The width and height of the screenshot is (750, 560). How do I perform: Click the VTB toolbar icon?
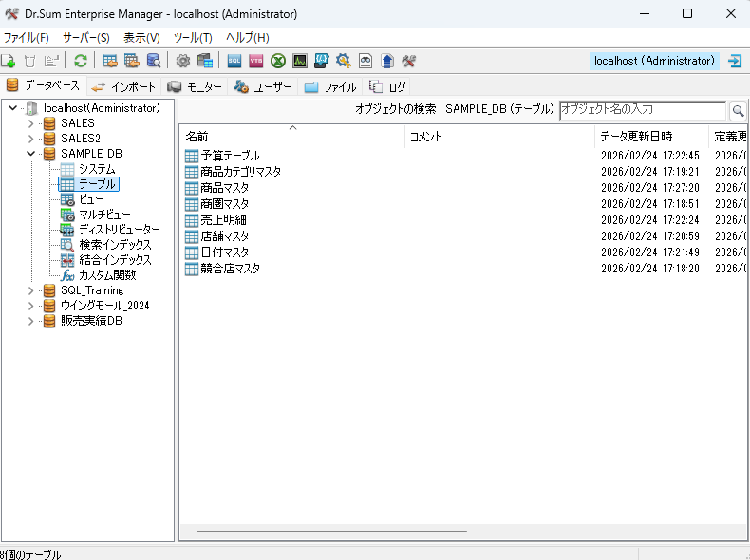(256, 61)
